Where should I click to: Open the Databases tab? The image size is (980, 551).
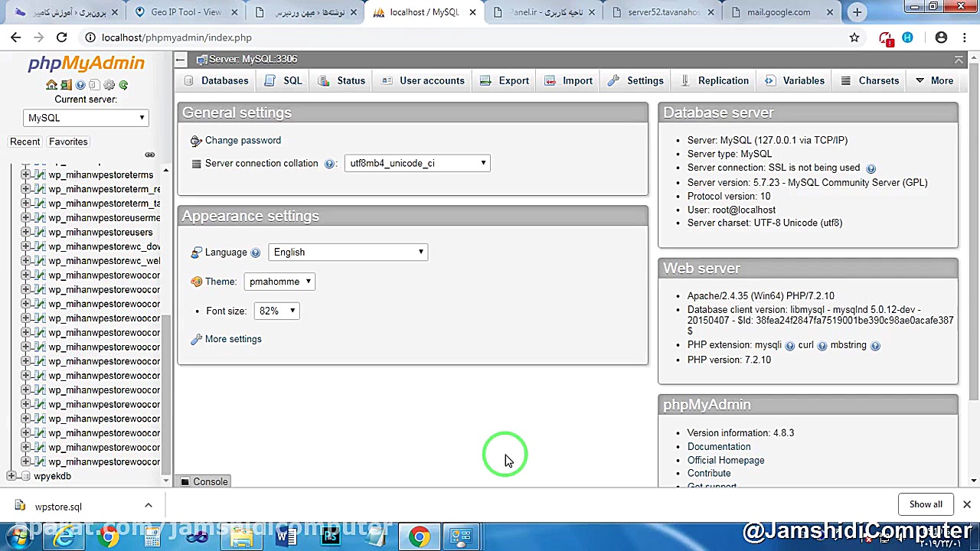point(217,80)
